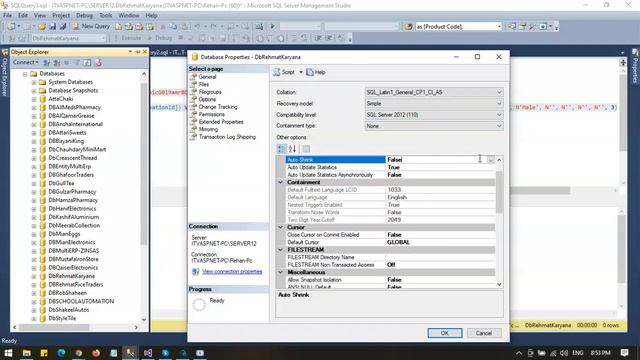Collapse the Miscellaneous category
Screen dimensions: 640x360
(280, 272)
